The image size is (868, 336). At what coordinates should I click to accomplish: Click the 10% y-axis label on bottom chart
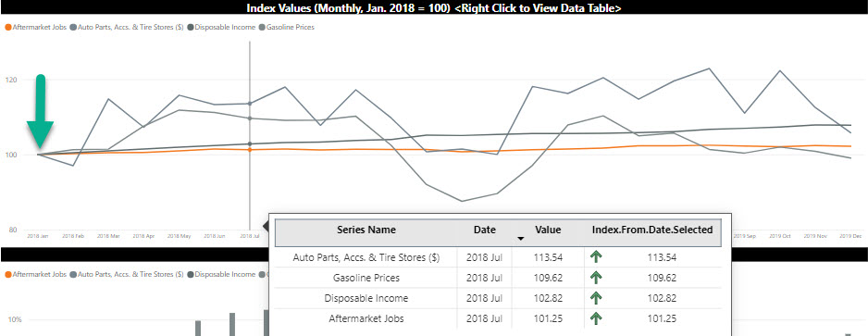coord(15,319)
